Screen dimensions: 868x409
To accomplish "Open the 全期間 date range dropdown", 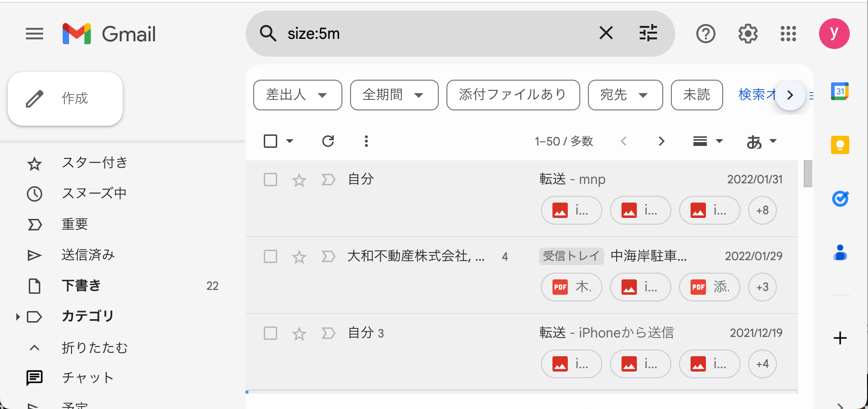I will (394, 95).
